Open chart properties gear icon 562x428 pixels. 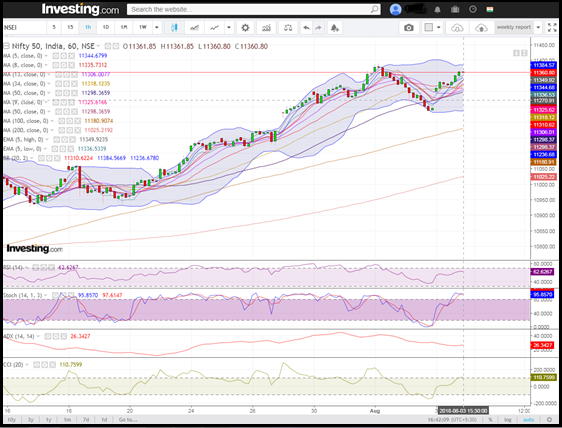[245, 28]
